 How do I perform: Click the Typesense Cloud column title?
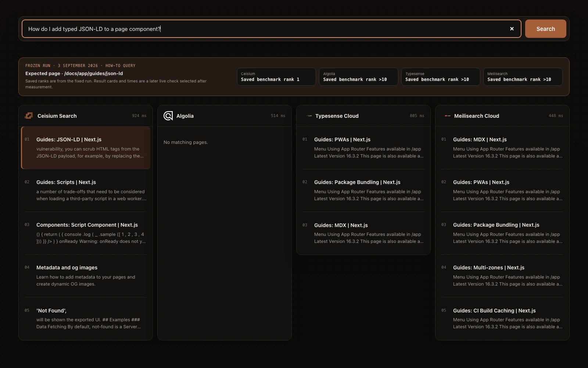coord(337,116)
